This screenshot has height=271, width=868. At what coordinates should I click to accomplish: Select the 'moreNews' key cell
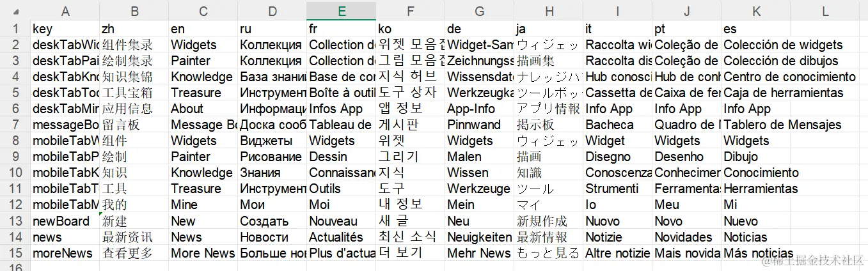[65, 253]
